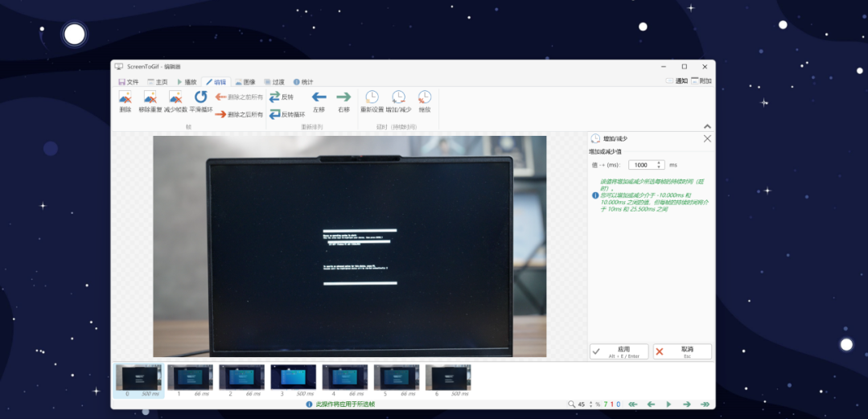Click the status message 此操作将应用于所选帧

pyautogui.click(x=345, y=405)
